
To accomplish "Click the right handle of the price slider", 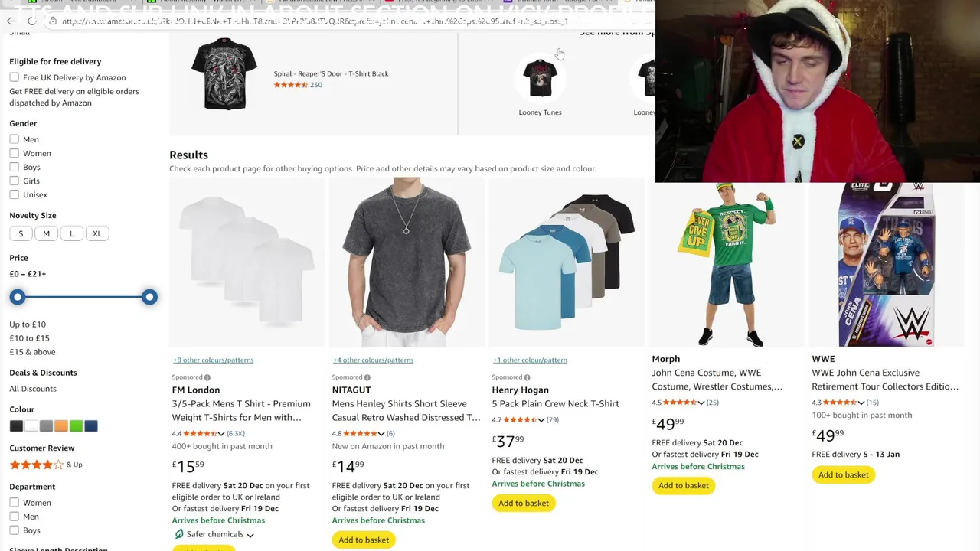I will tap(149, 297).
